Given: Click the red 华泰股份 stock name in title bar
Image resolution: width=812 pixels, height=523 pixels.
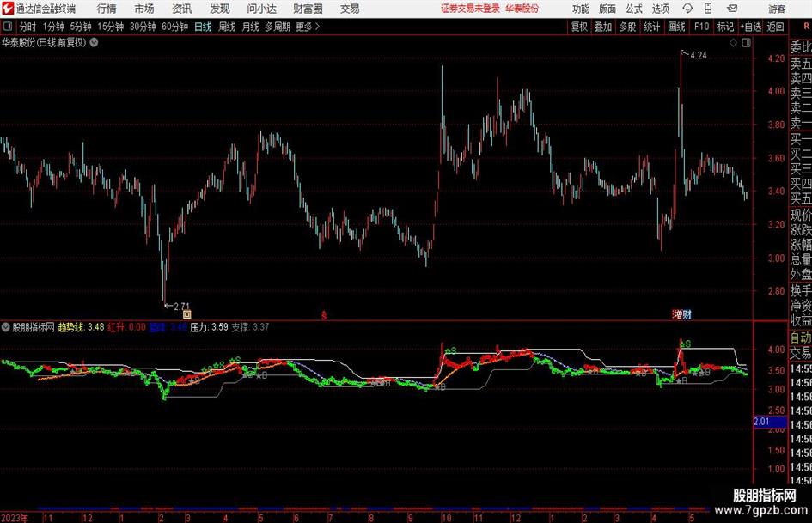Looking at the screenshot, I should (522, 9).
